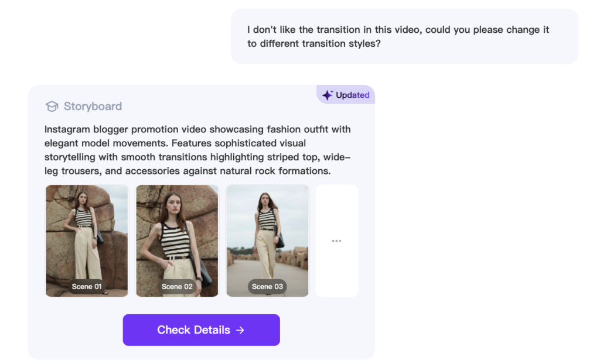Viewport: 600px width, 364px height.
Task: Open details using the purple Check Details button
Action: point(201,329)
